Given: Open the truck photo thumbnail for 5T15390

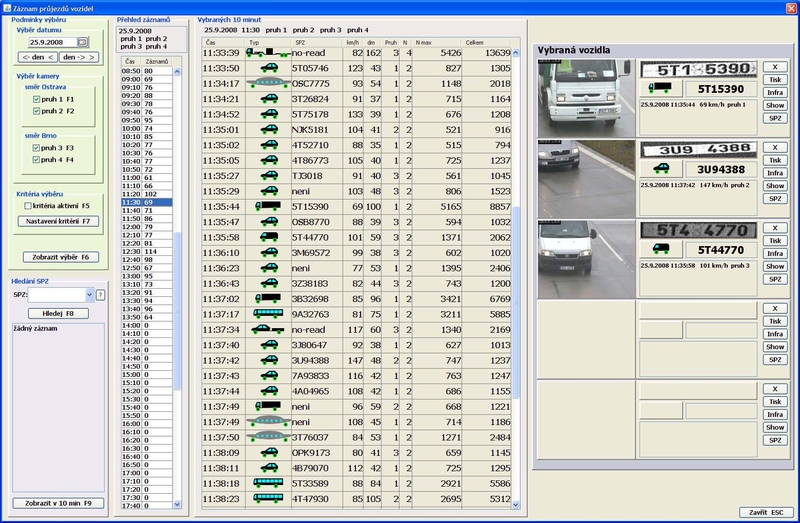Looking at the screenshot, I should [x=585, y=97].
